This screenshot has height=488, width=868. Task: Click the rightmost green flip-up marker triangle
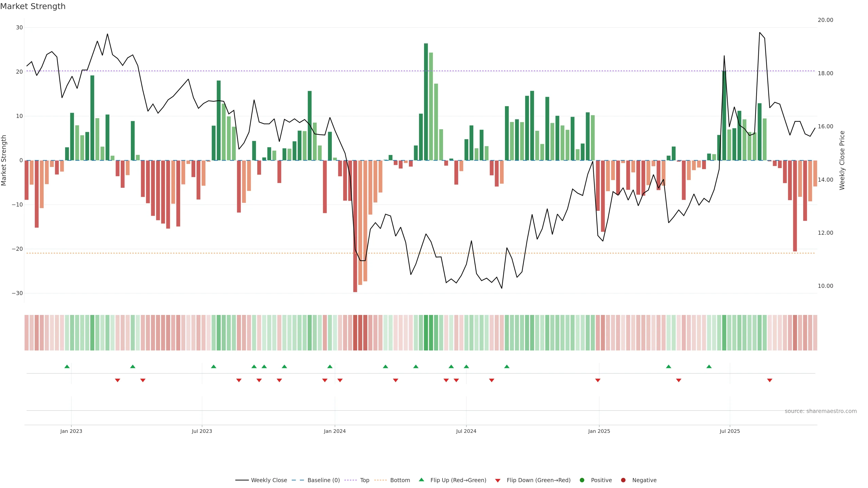709,366
